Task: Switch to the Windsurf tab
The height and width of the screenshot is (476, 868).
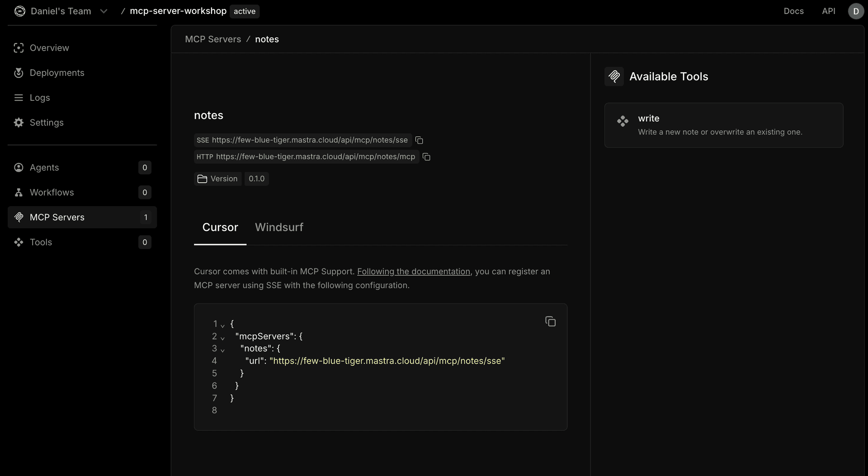Action: click(279, 227)
